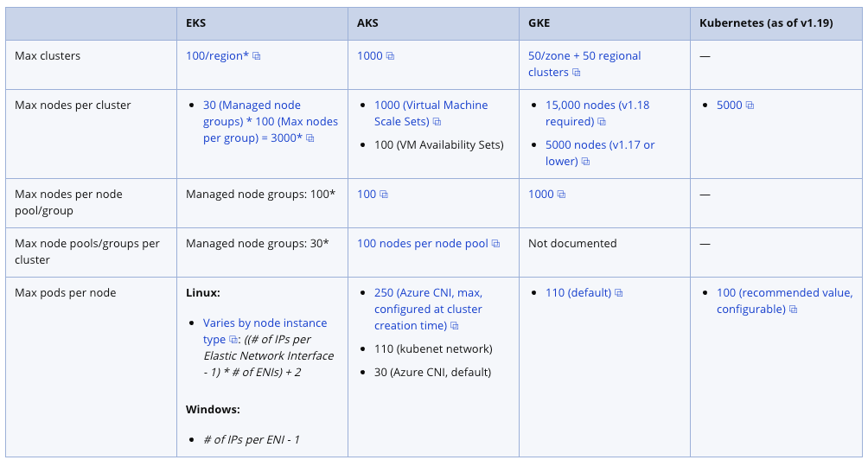868x460 pixels.
Task: Open the 50/zone + 50 regional clusters link
Action: tap(584, 64)
